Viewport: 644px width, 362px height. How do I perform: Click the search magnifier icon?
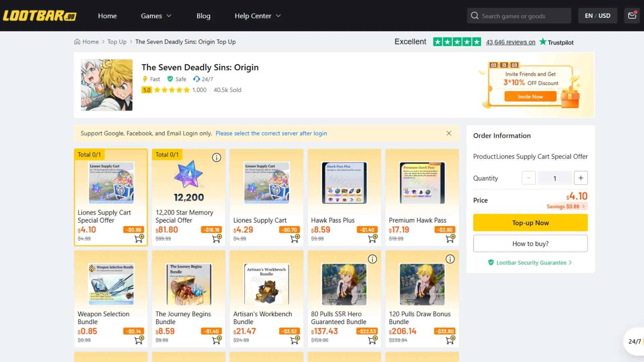[x=474, y=15]
